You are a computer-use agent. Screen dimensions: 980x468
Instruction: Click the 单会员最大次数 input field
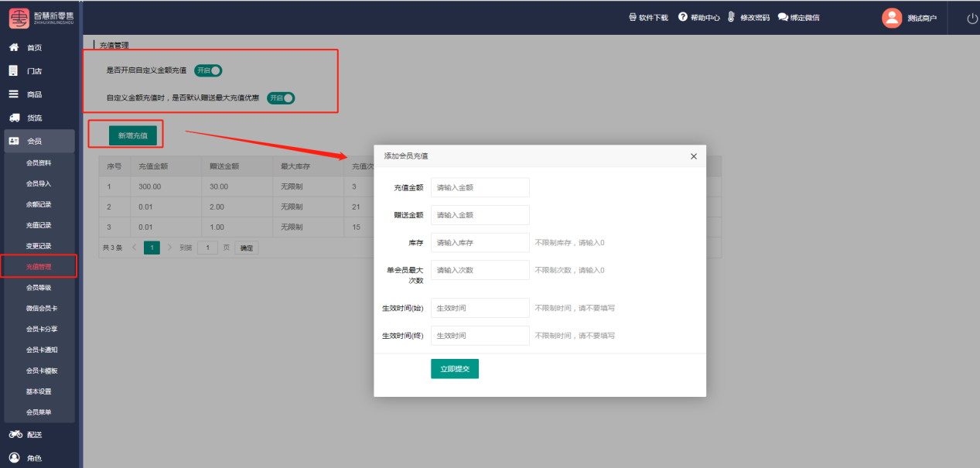point(480,270)
